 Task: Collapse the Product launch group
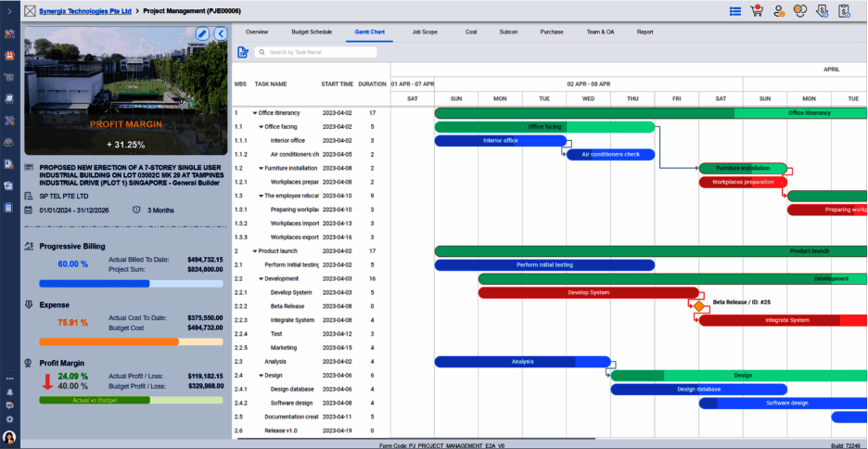255,251
